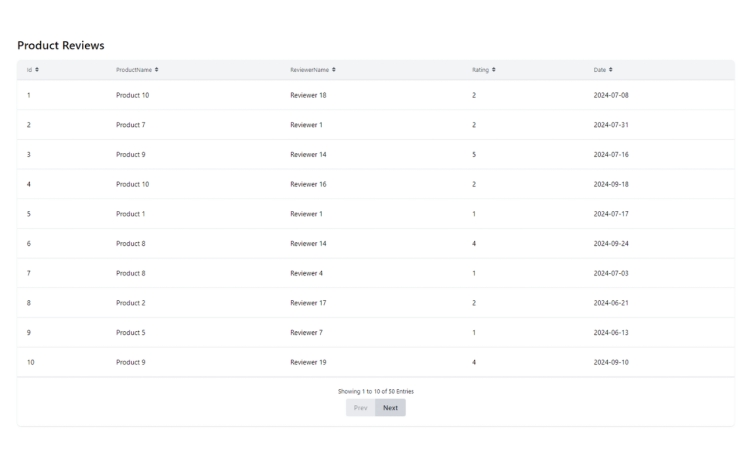
Task: Click the ReviewerName sort arrows icon
Action: [333, 70]
